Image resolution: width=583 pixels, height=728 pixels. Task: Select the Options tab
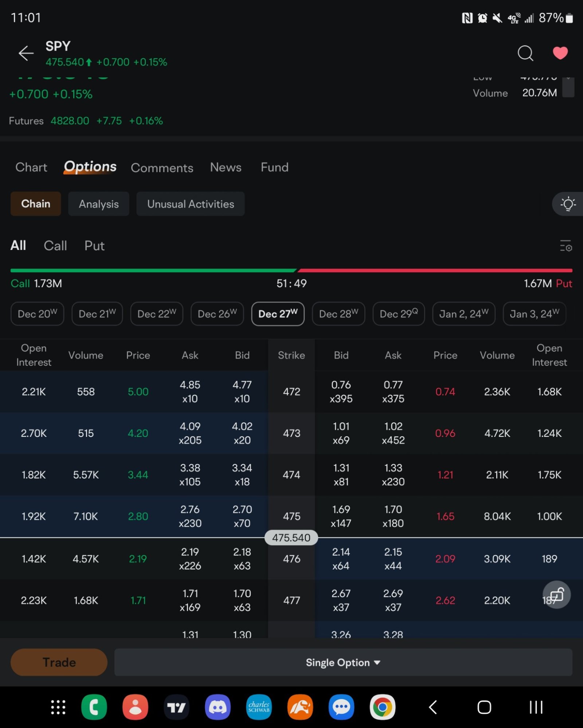[90, 167]
